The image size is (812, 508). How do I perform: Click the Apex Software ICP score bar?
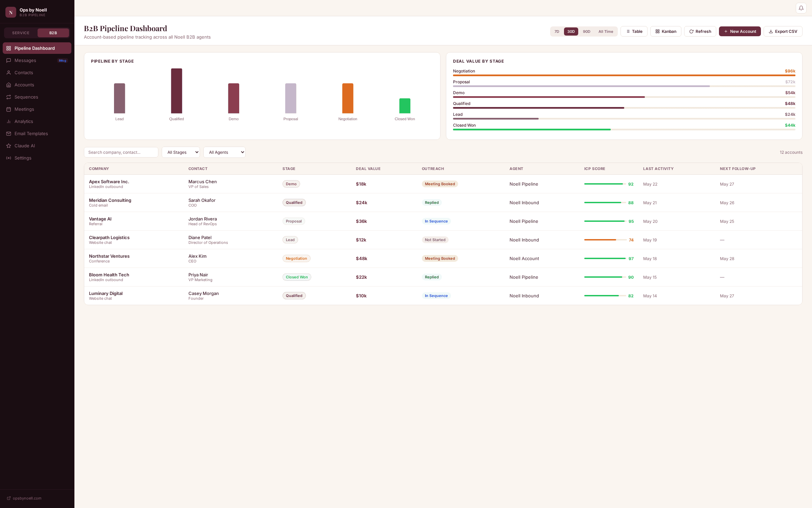pos(605,184)
